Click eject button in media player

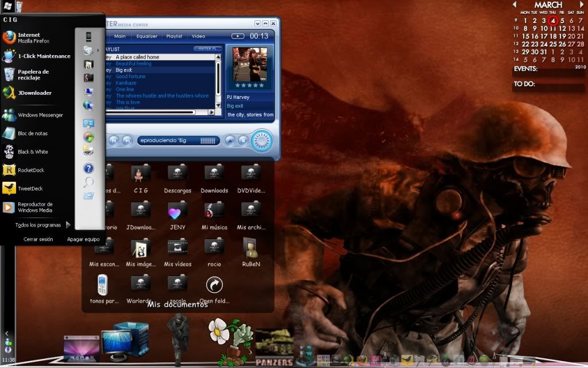point(230,141)
